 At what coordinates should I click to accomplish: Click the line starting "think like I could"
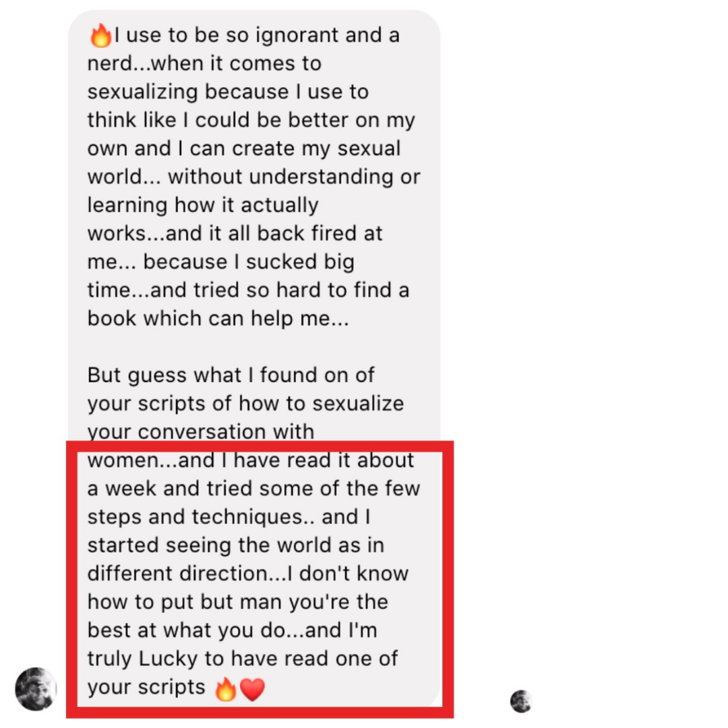click(x=251, y=120)
